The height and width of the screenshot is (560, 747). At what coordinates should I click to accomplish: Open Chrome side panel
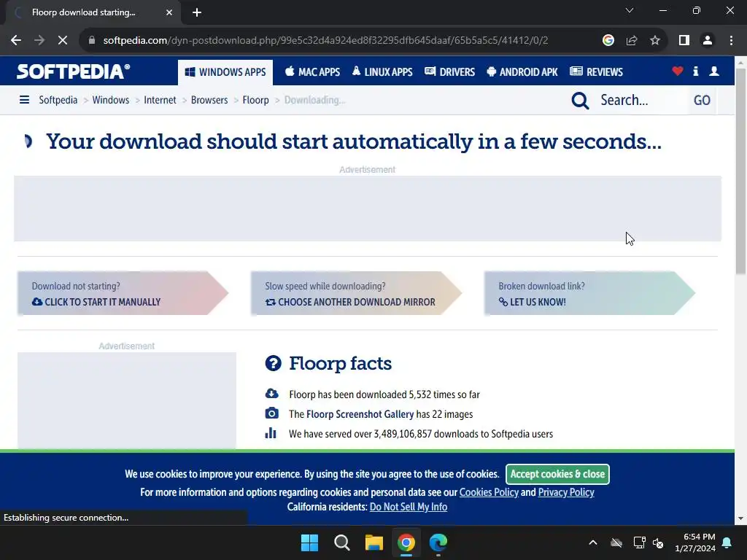coord(684,41)
